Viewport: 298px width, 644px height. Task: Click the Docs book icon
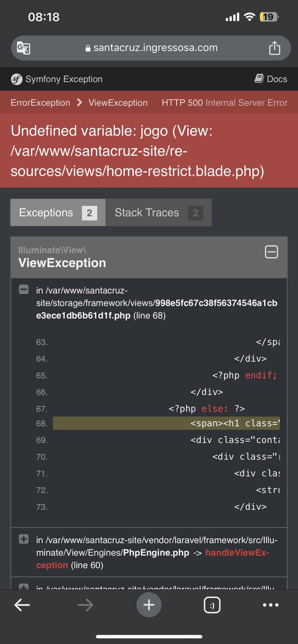point(259,79)
